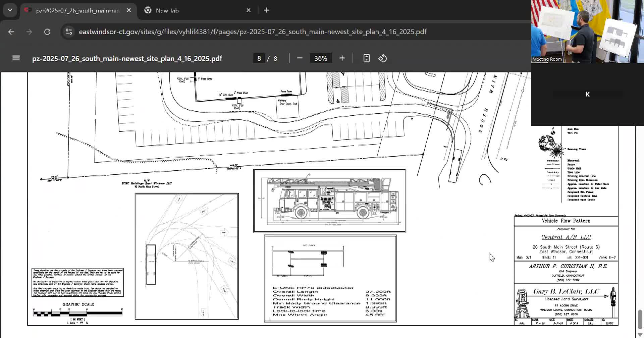Click the zoom out minus icon
The width and height of the screenshot is (644, 338).
click(x=300, y=58)
